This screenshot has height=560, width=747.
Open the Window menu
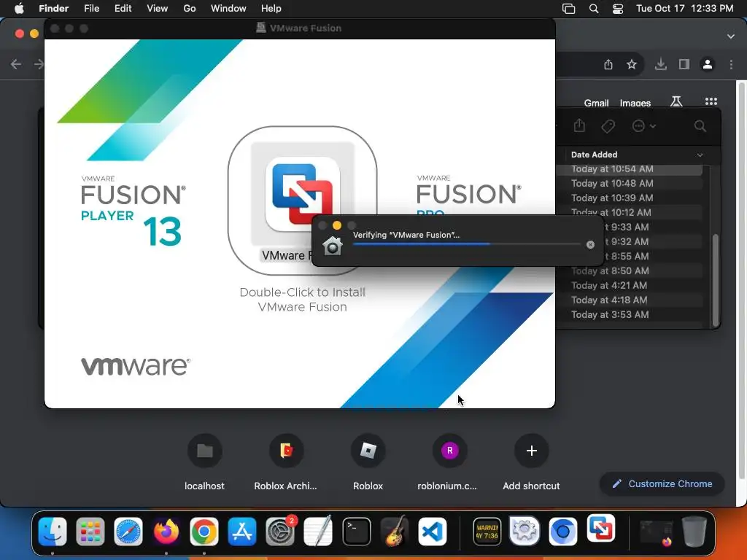tap(228, 8)
